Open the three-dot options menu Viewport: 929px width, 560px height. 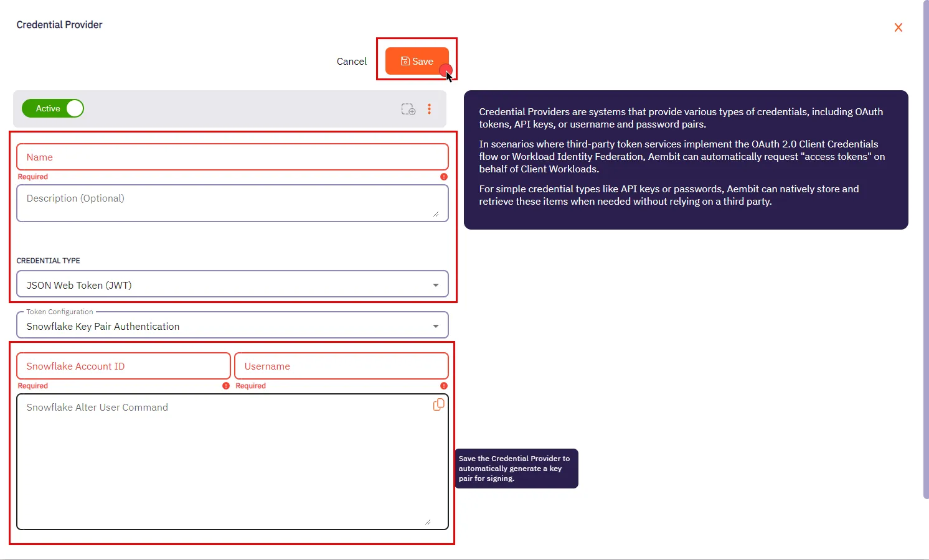(x=430, y=108)
